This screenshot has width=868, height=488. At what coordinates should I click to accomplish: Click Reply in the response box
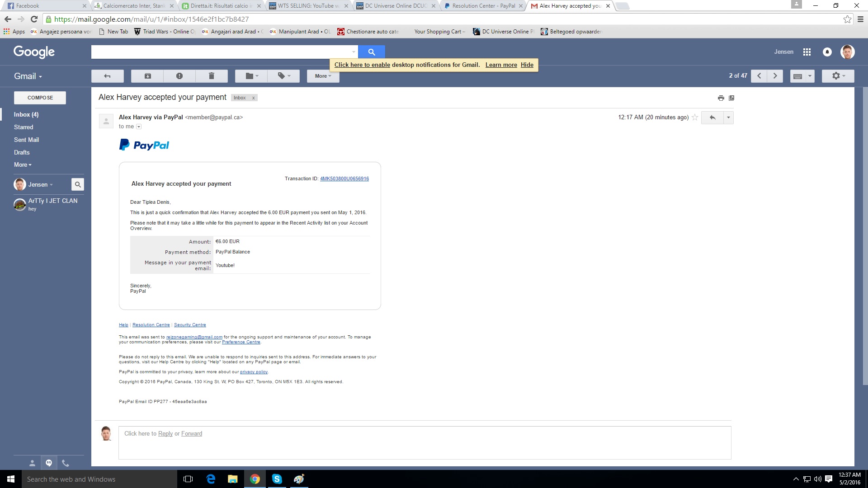click(x=165, y=434)
